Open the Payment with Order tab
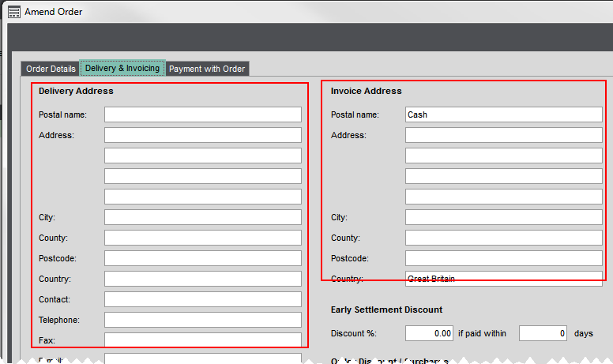This screenshot has height=364, width=613. (207, 69)
